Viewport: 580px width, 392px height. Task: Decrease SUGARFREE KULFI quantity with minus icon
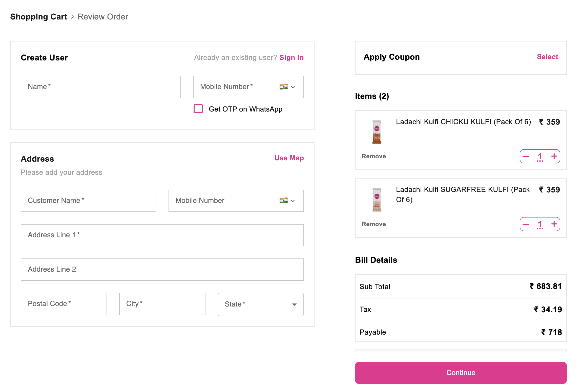click(x=526, y=224)
